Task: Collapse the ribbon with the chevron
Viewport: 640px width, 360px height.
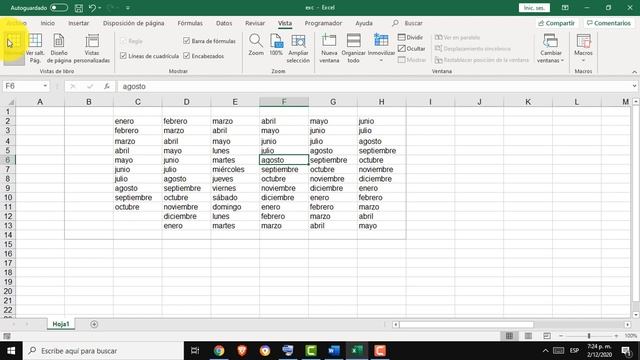Action: [634, 72]
